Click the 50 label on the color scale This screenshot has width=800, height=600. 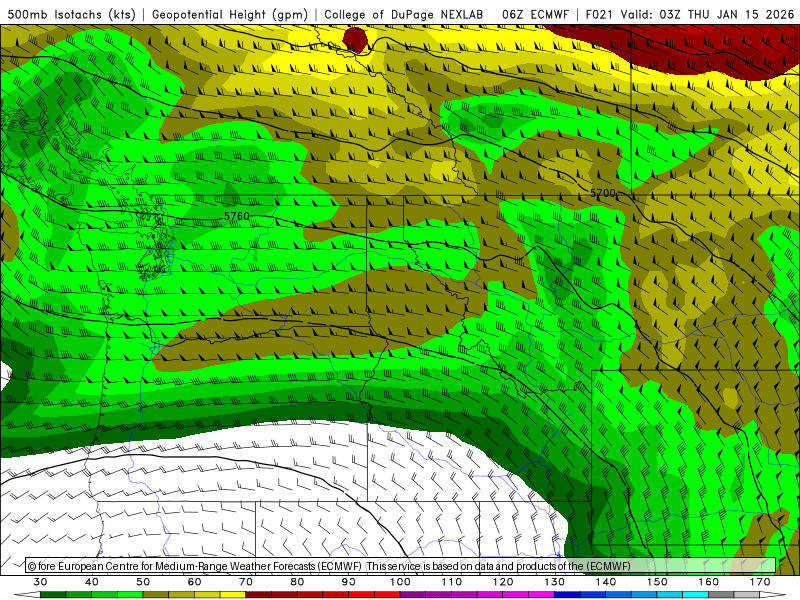tap(143, 582)
